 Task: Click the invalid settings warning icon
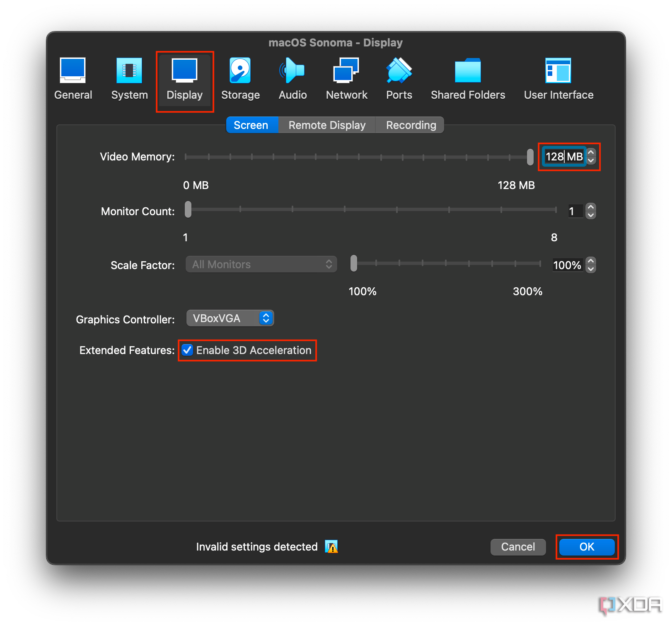[x=331, y=547]
